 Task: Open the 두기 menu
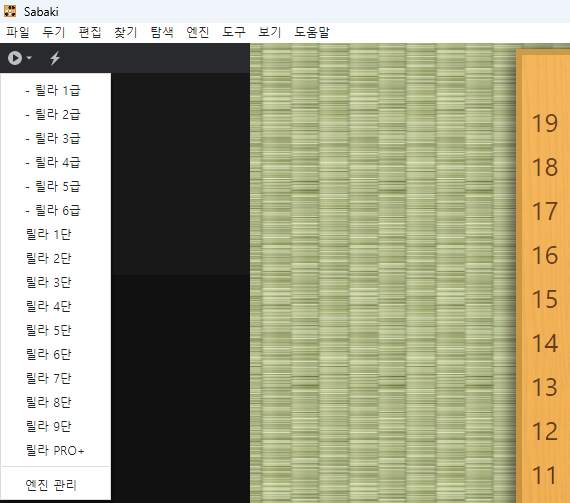53,32
